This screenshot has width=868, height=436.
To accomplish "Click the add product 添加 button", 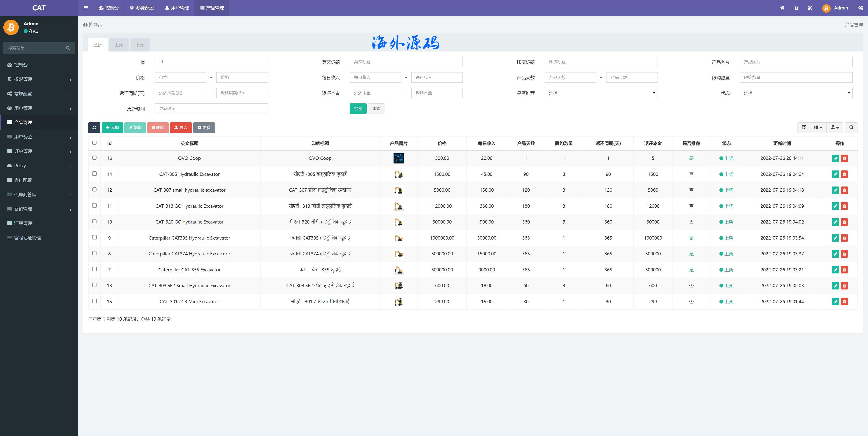I will (x=112, y=127).
